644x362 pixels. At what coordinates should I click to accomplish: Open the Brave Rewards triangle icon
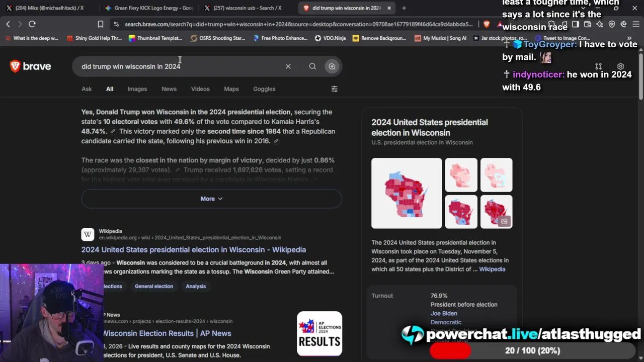500,24
